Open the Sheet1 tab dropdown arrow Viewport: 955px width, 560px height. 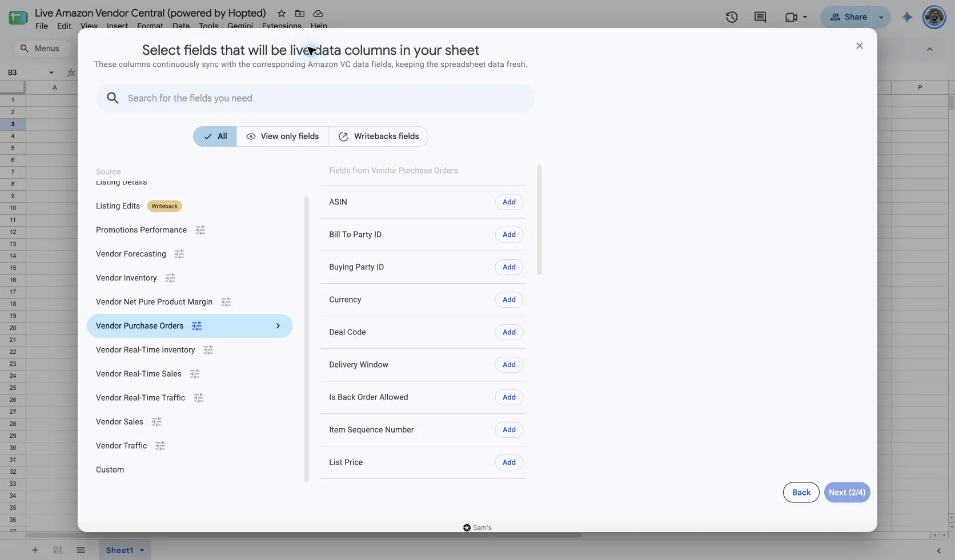[142, 550]
